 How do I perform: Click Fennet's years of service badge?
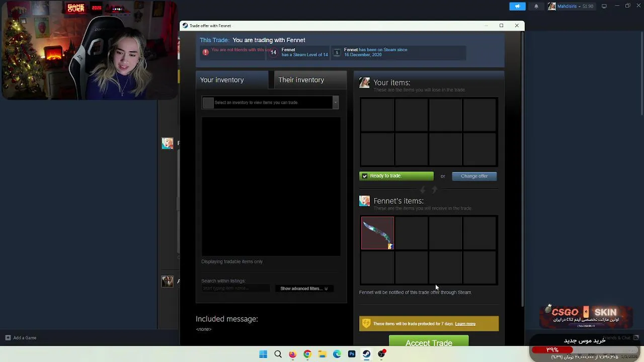point(337,52)
